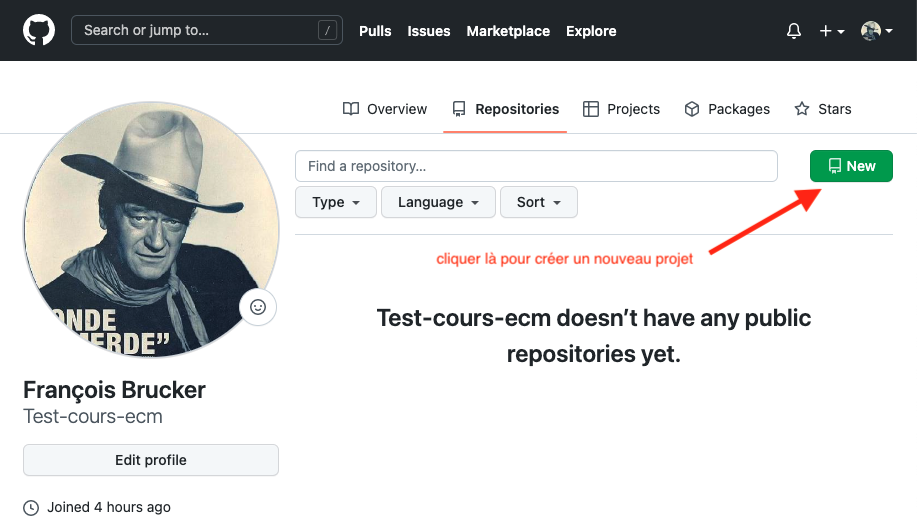
Task: Click the slash shortcut icon in search
Action: 327,31
